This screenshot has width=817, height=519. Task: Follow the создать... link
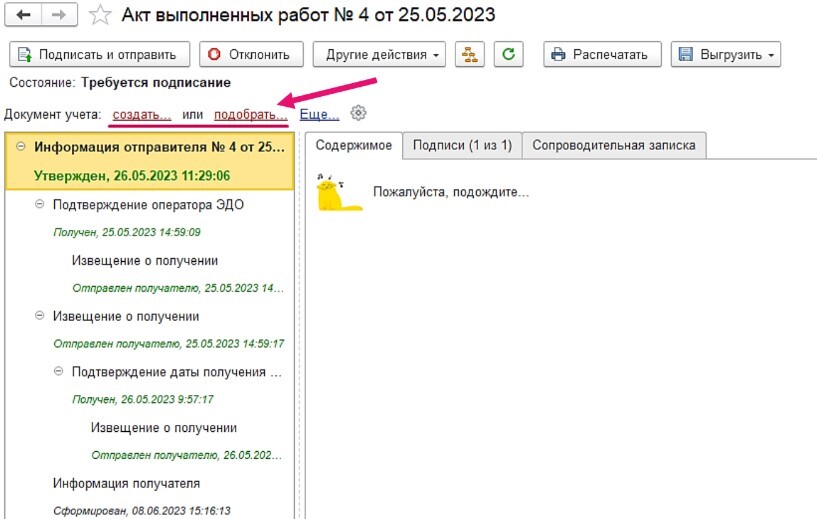coord(142,115)
